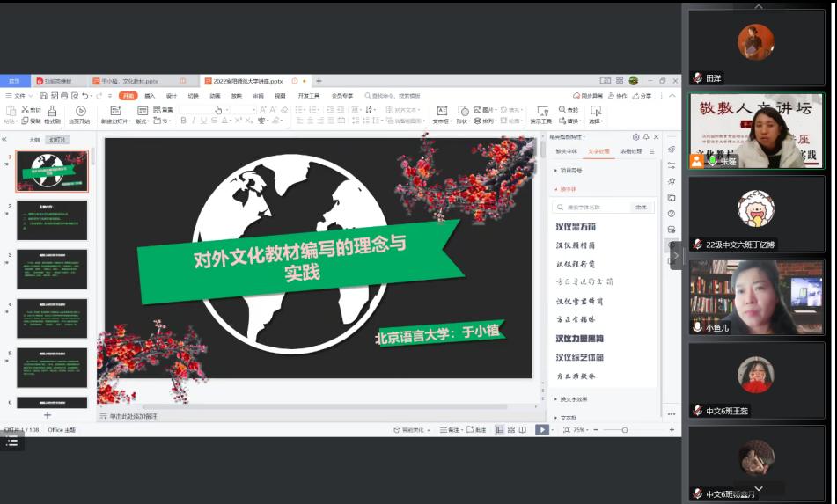Click the Format Painter (格式刷) icon
837x504 pixels.
[x=52, y=112]
